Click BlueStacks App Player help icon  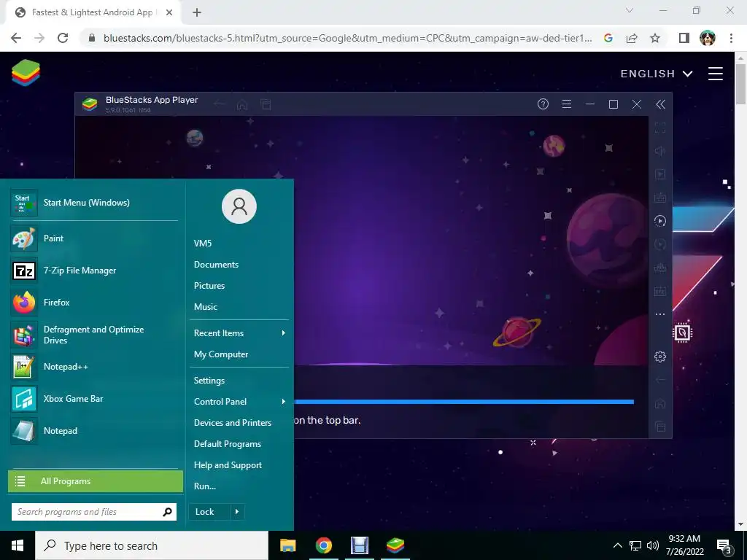543,104
